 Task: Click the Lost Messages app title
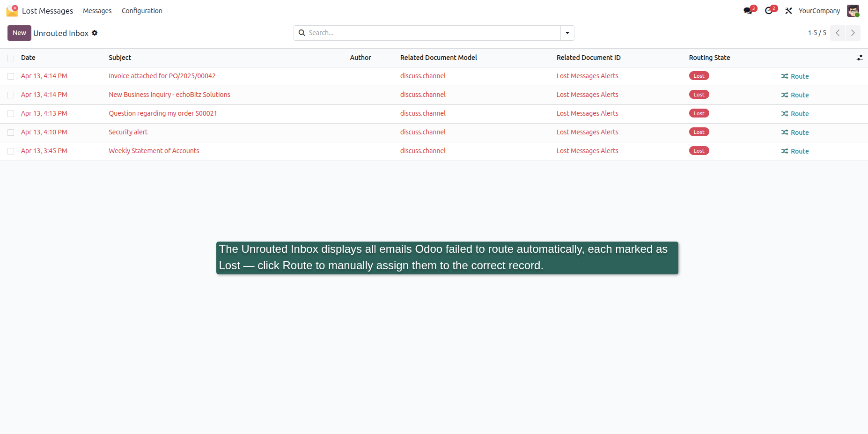[x=47, y=11]
